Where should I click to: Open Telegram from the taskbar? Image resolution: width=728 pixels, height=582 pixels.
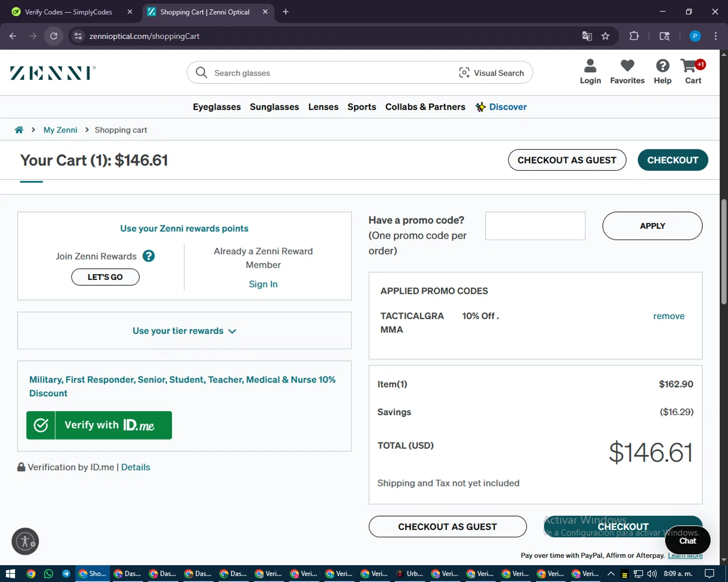pyautogui.click(x=66, y=574)
